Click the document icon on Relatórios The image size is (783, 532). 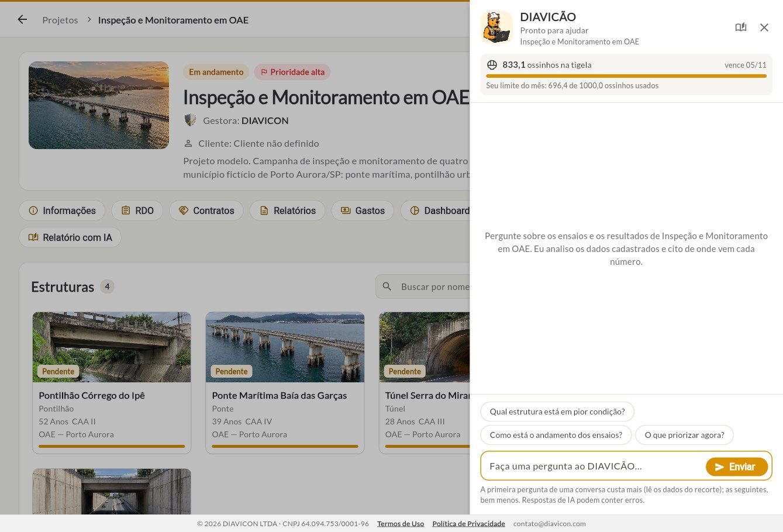[x=264, y=210]
